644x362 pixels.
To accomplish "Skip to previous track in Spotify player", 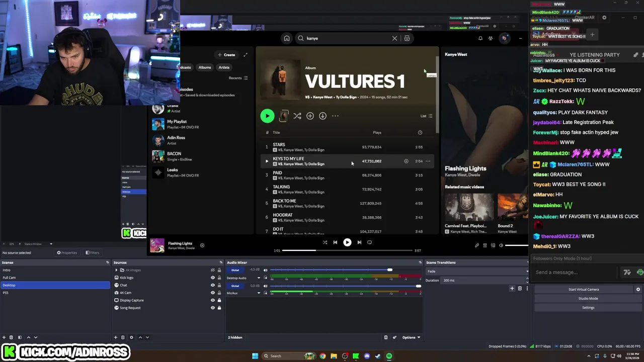I will tap(335, 242).
